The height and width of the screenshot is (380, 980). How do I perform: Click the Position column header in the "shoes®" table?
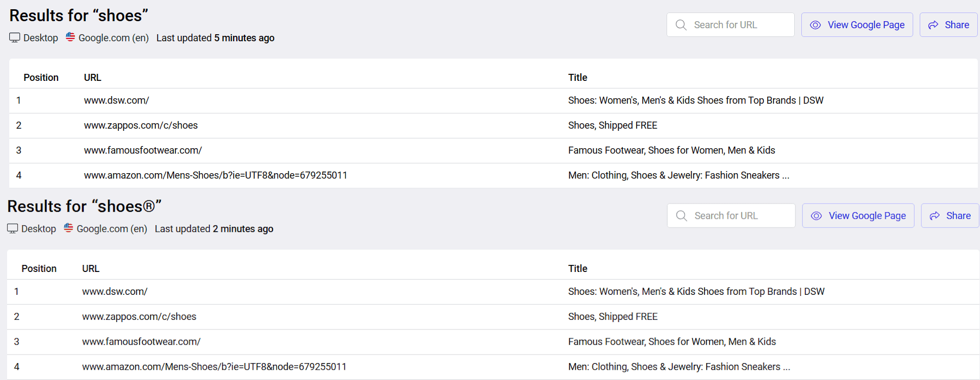pyautogui.click(x=39, y=269)
